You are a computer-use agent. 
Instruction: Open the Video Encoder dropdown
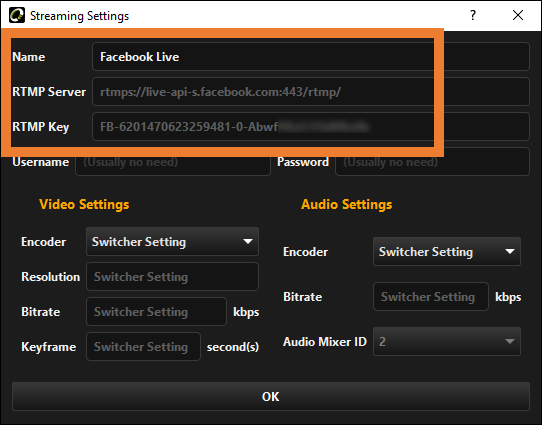pos(172,242)
